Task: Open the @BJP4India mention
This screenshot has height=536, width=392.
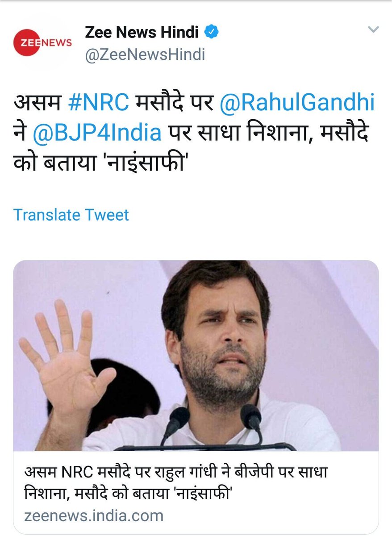Action: point(97,133)
